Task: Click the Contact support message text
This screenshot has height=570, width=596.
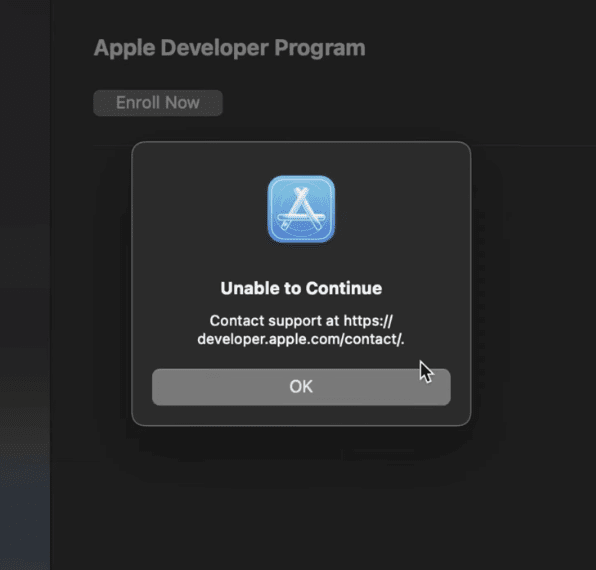Action: [x=301, y=330]
